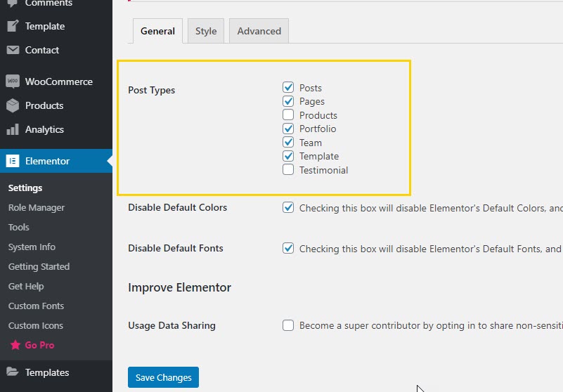Click the Save Changes button

pyautogui.click(x=163, y=377)
